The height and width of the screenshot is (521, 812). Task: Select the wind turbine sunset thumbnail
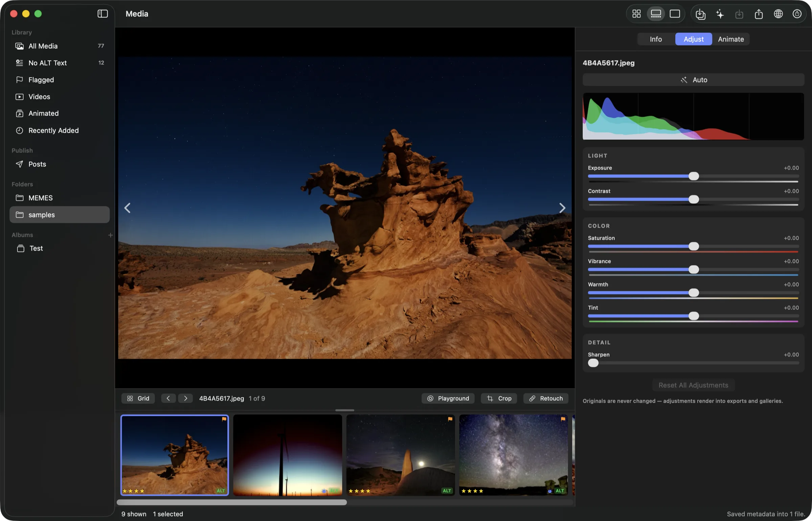[288, 455]
